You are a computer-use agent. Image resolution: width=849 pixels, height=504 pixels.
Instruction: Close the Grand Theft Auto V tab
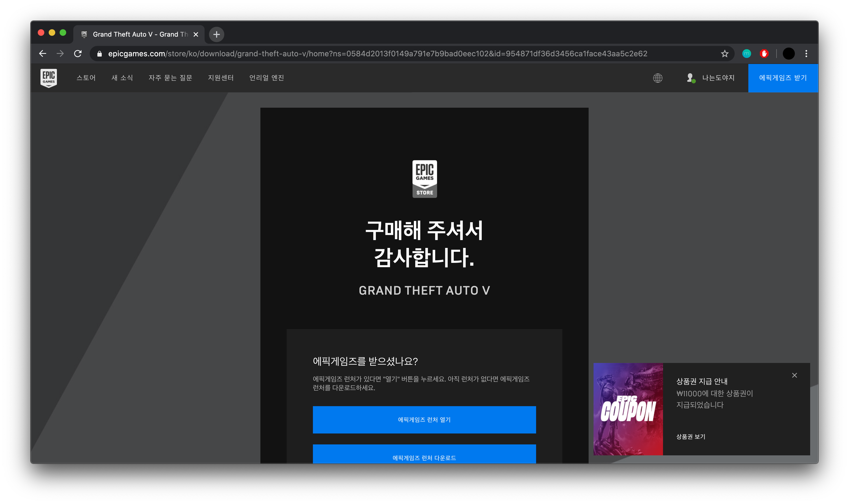pos(196,34)
